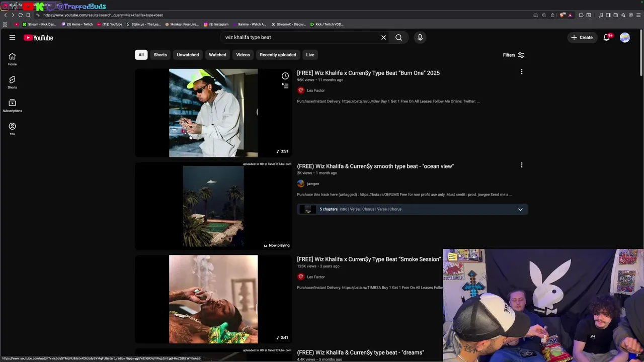Open "StreameX - Discov..." bookmark

tap(288, 24)
